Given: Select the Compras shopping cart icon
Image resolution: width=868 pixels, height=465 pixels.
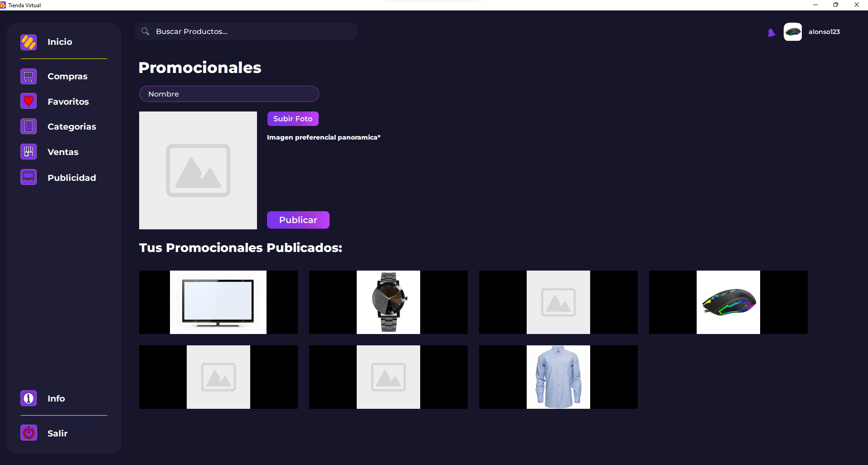Looking at the screenshot, I should point(28,76).
